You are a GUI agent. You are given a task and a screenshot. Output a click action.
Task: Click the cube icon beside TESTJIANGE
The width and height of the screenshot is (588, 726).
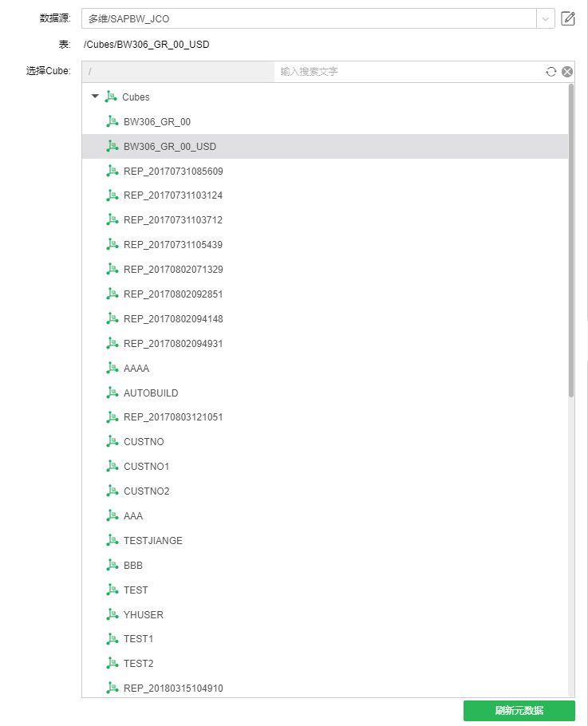(x=112, y=541)
